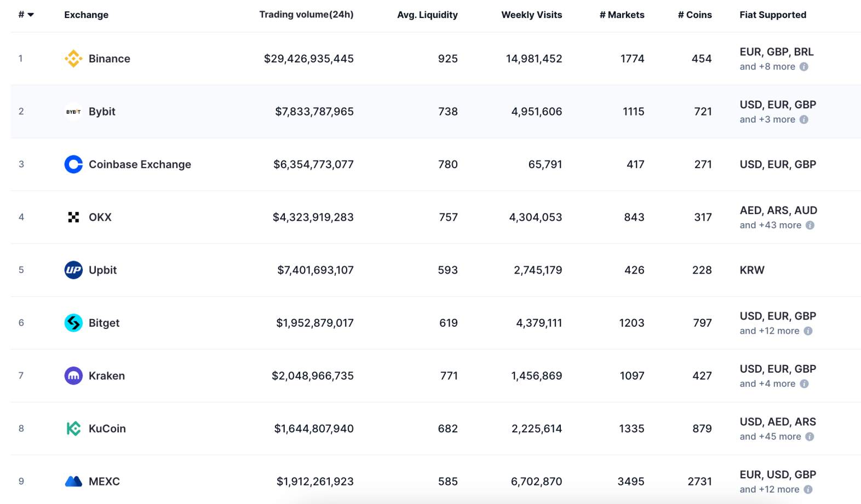
Task: Open the Kraken exchange link
Action: coord(107,376)
